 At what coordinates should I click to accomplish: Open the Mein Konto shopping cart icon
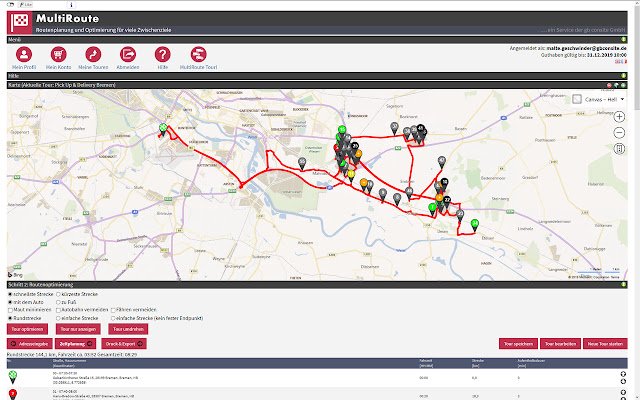(59, 54)
